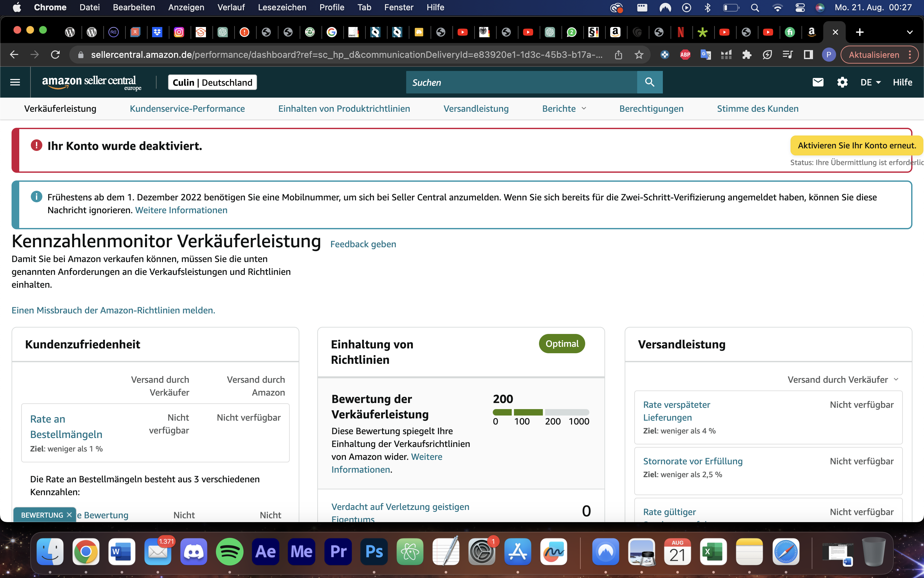924x578 pixels.
Task: Reload the page with Chrome's refresh icon
Action: pos(56,55)
